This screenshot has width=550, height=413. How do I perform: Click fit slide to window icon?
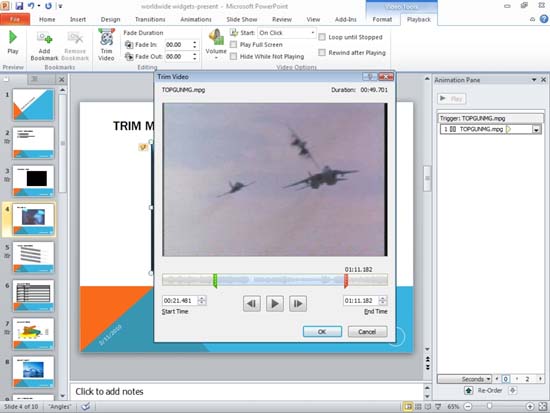[543, 407]
